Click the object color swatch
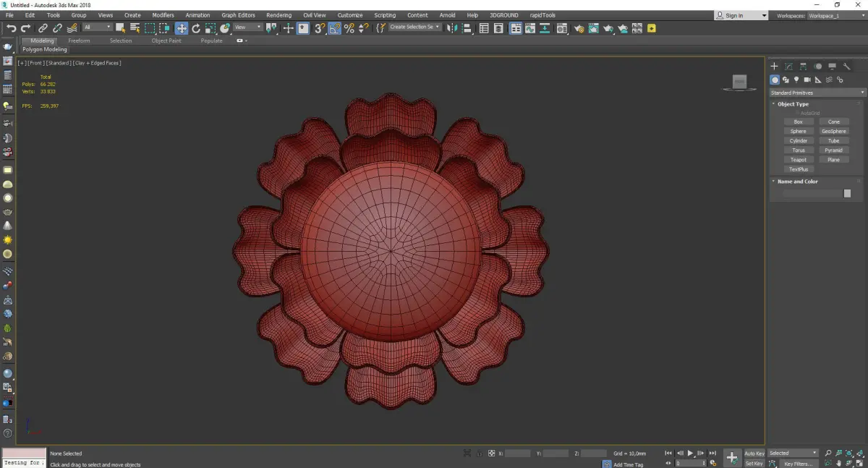Image resolution: width=868 pixels, height=468 pixels. [847, 193]
